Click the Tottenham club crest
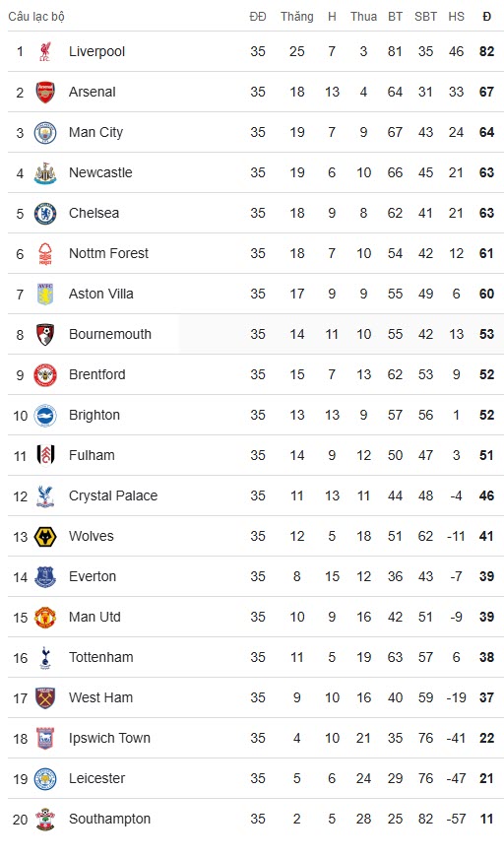The image size is (504, 857). pos(45,658)
